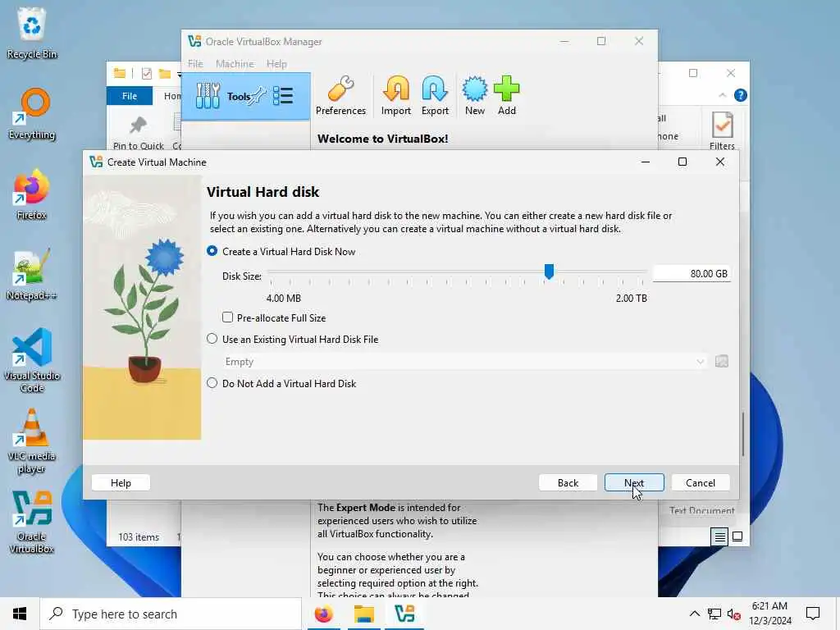Select Use an Existing Virtual Hard Disk File
Viewport: 840px width, 630px height.
(212, 339)
